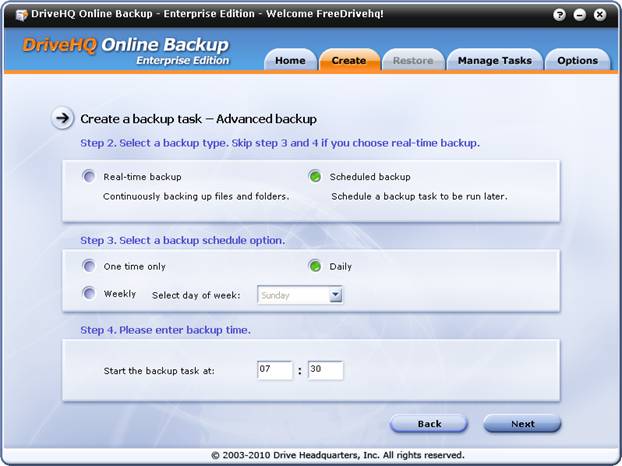
Task: Click the backup start hour field
Action: coord(274,371)
